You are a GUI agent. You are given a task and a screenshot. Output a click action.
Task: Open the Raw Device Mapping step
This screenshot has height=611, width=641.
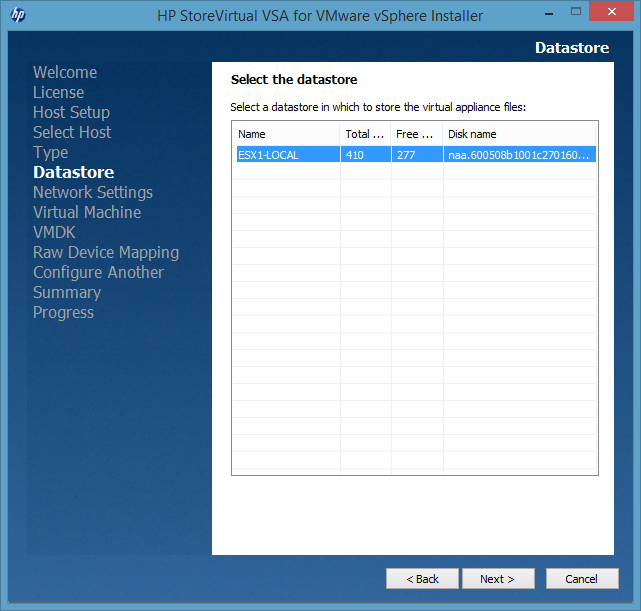pos(106,253)
